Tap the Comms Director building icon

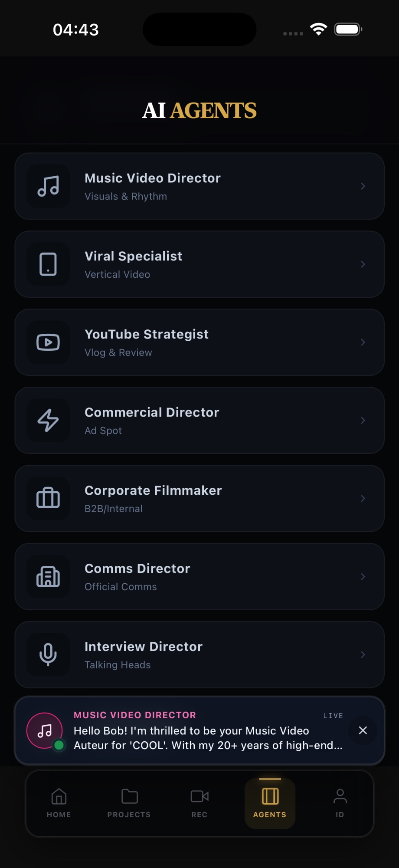[x=48, y=577]
